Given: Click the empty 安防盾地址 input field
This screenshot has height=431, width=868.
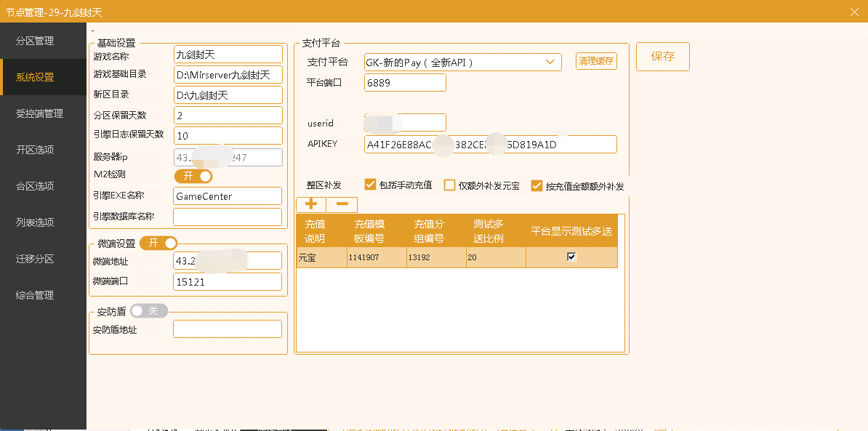Looking at the screenshot, I should 227,329.
